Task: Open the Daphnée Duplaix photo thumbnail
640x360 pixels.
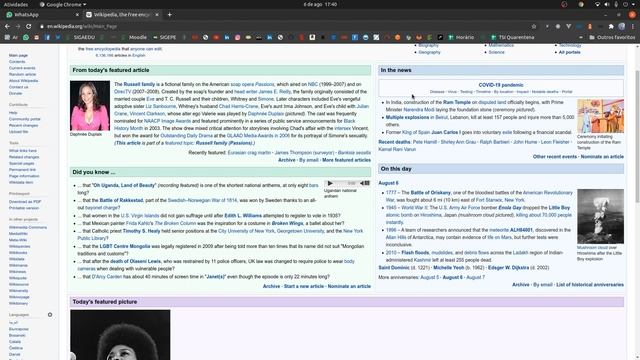Action: [x=90, y=106]
